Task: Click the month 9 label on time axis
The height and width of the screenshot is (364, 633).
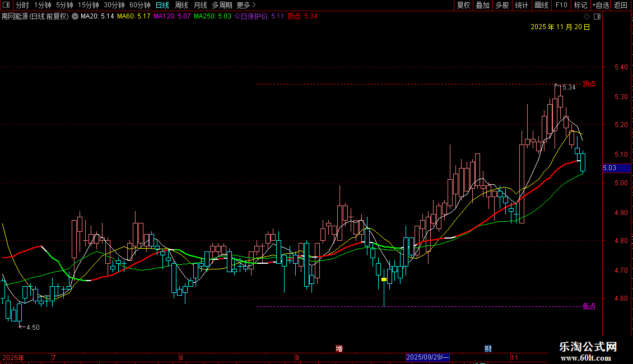Action: [x=297, y=357]
